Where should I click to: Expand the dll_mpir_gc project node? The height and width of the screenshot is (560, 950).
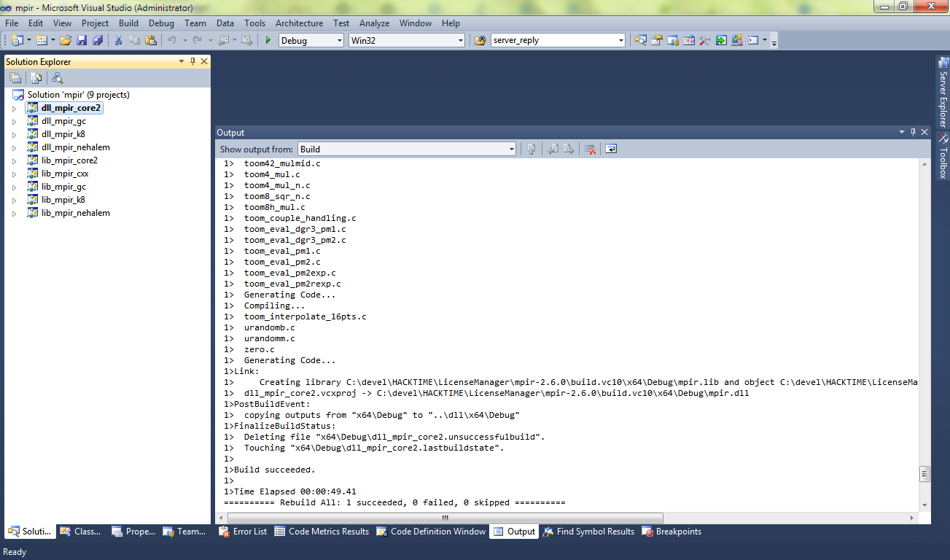14,121
